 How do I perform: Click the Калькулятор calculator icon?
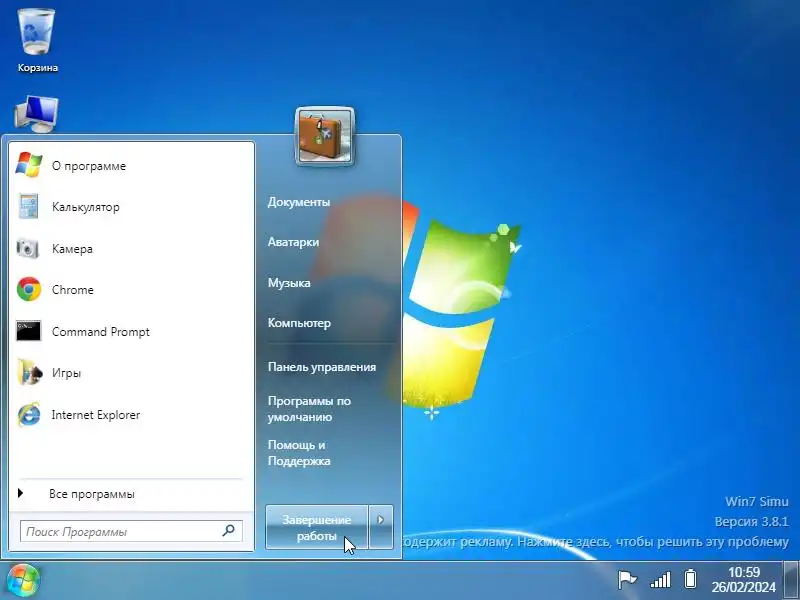click(x=28, y=207)
